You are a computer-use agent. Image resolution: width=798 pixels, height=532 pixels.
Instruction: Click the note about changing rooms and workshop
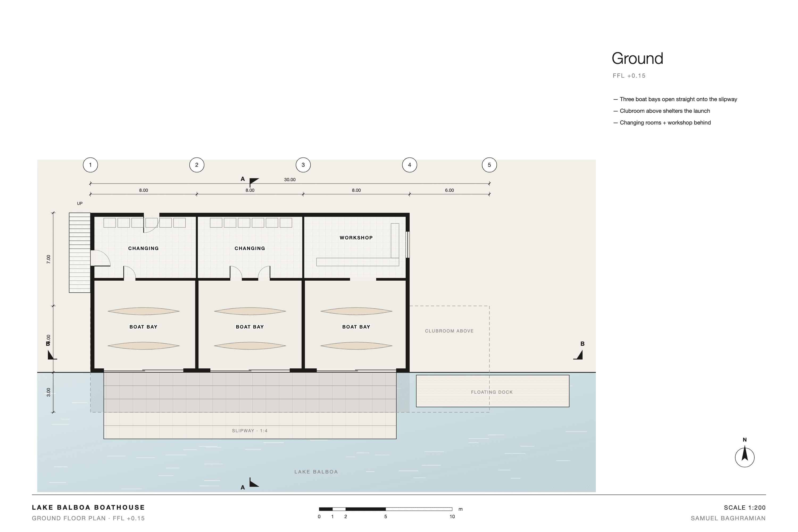tap(662, 123)
